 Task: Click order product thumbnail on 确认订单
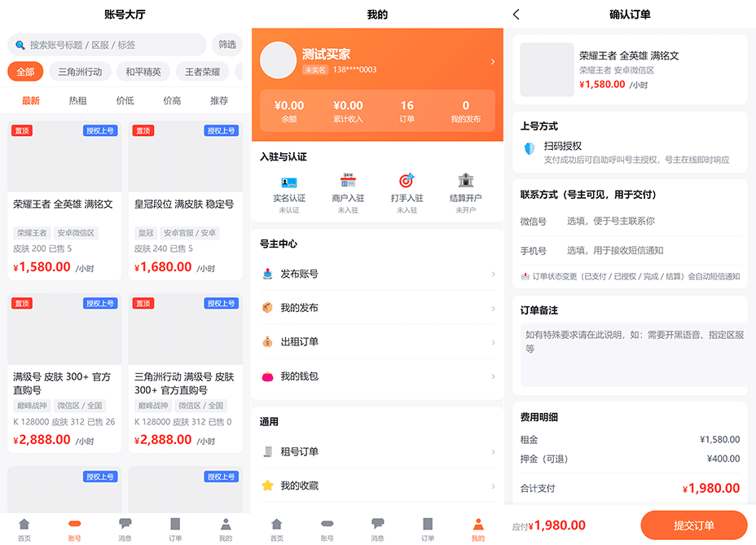[x=547, y=69]
